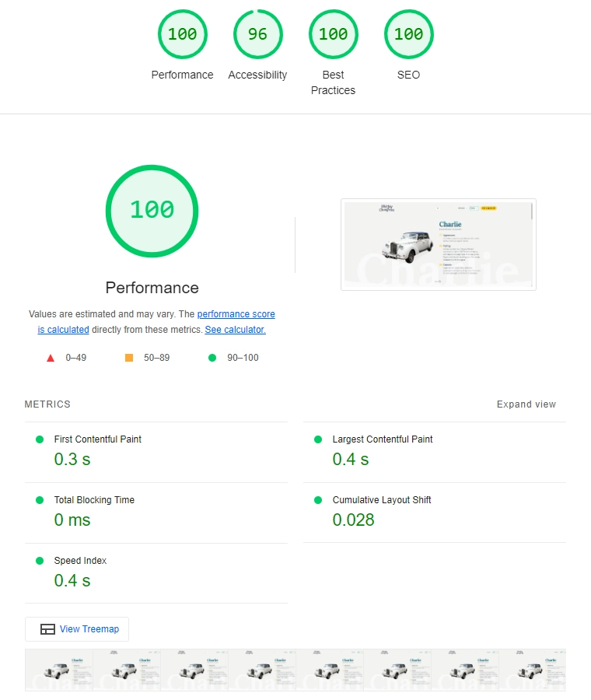Click the orange square 50–89 legend icon
The image size is (591, 700).
(x=129, y=358)
